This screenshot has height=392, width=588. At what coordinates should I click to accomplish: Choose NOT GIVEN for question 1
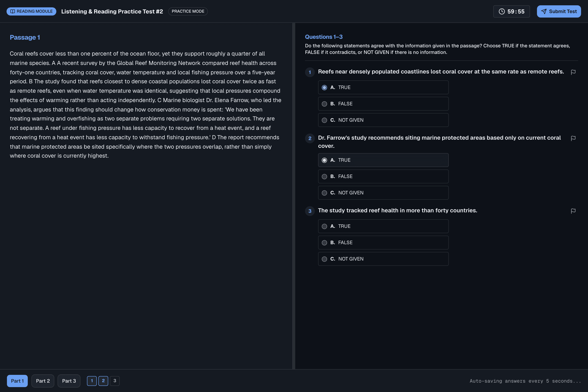383,120
